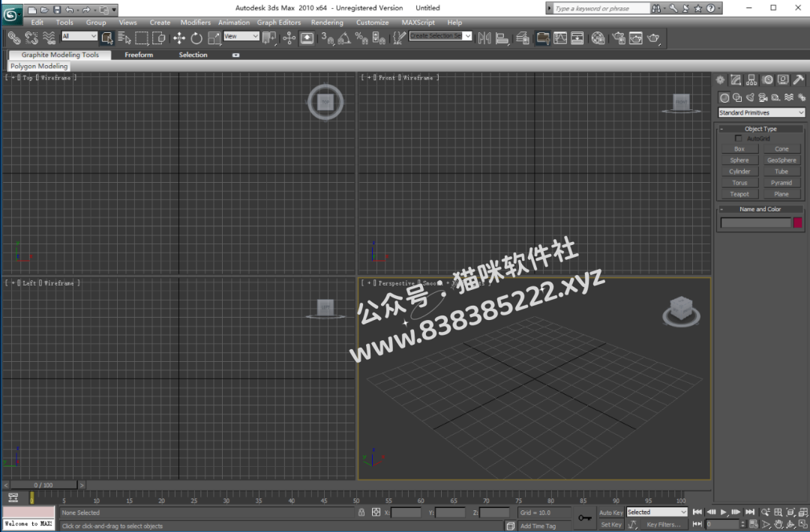Select the Shapes create category
The width and height of the screenshot is (810, 532).
tap(737, 97)
